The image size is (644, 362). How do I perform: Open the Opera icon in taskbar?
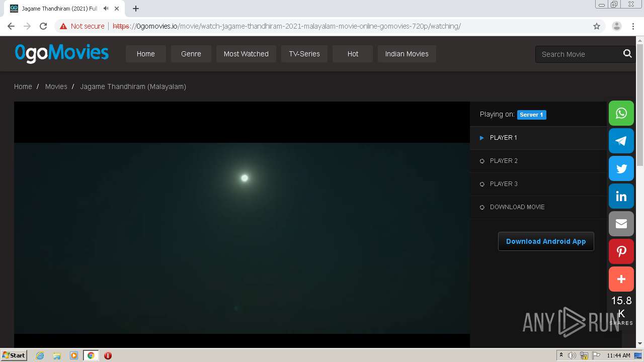(x=108, y=355)
